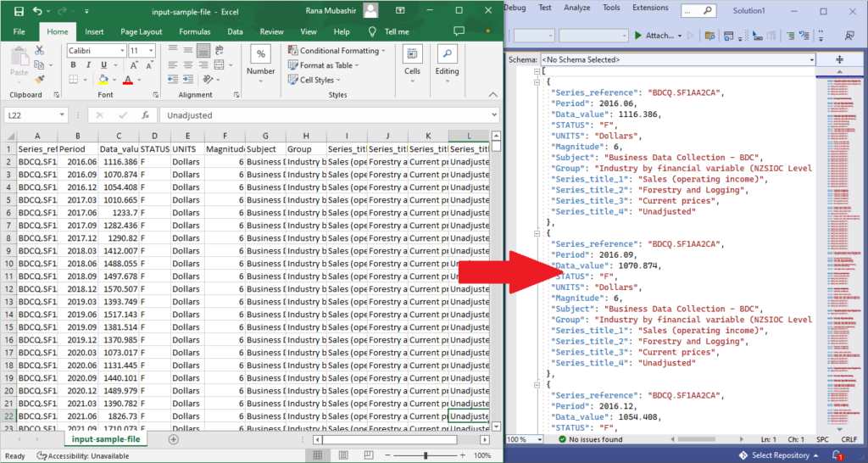Switch to the Insert ribbon tab
Screen dimensions: 868x463
coord(94,31)
